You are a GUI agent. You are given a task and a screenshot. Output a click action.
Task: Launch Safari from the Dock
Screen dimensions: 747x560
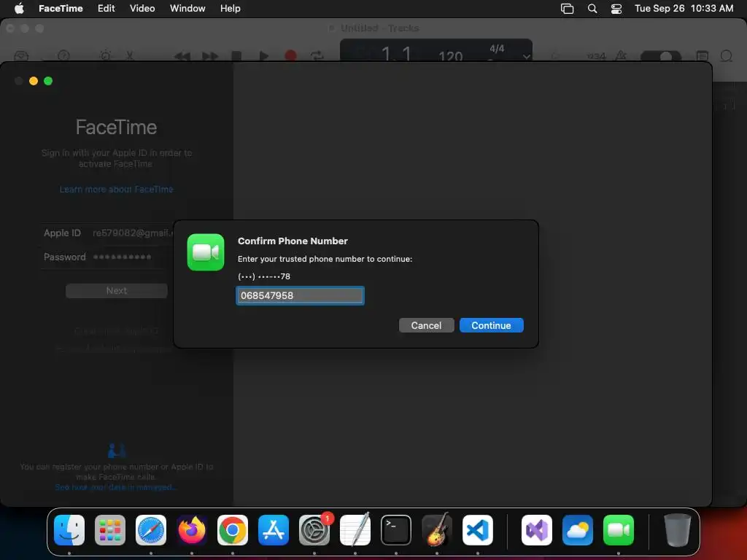coord(151,530)
